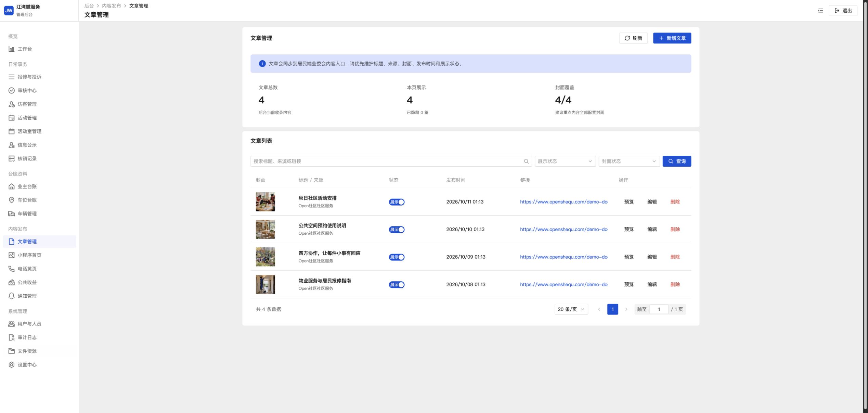This screenshot has width=868, height=413.
Task: Select 车位台账 location pin icon
Action: click(11, 200)
